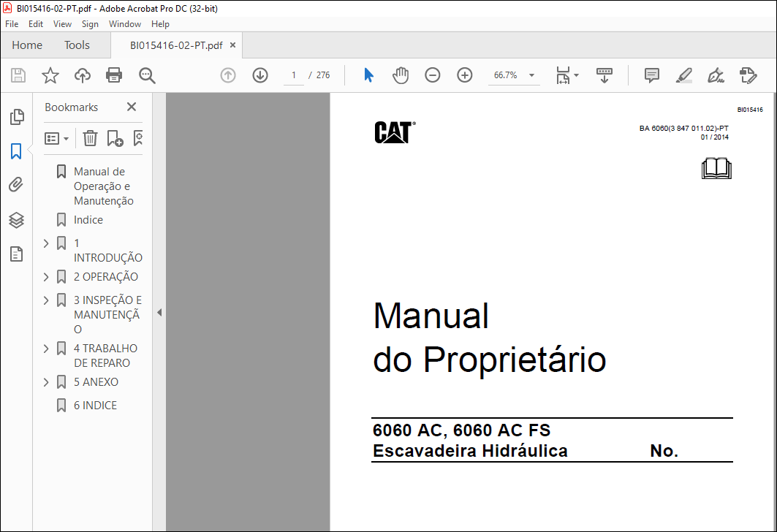Go to the next page with the down arrow
777x532 pixels.
tap(260, 75)
